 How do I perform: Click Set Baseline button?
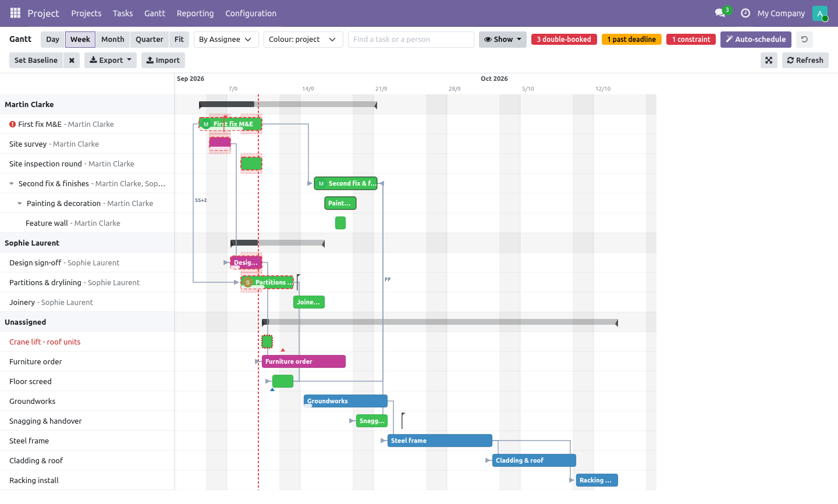click(x=36, y=61)
